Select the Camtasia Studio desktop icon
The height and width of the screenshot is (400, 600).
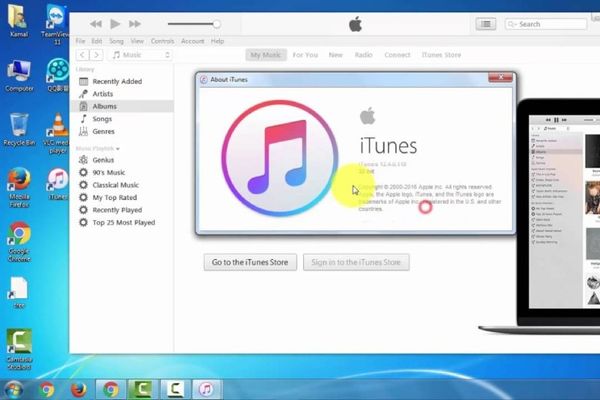(18, 343)
